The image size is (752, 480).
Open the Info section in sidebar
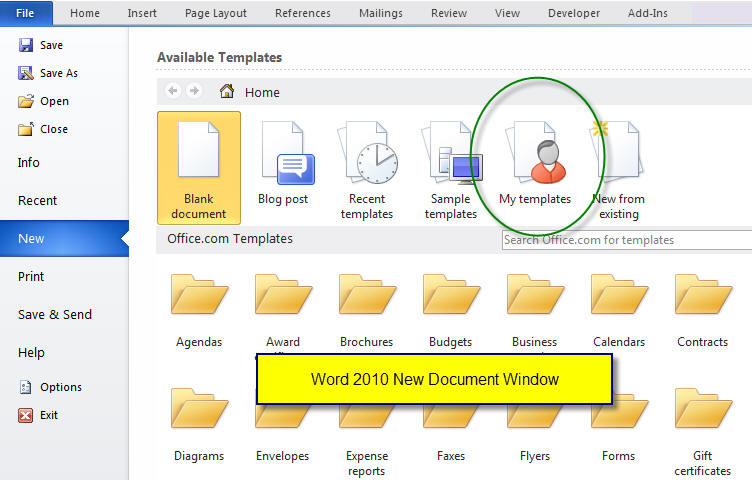pyautogui.click(x=29, y=163)
